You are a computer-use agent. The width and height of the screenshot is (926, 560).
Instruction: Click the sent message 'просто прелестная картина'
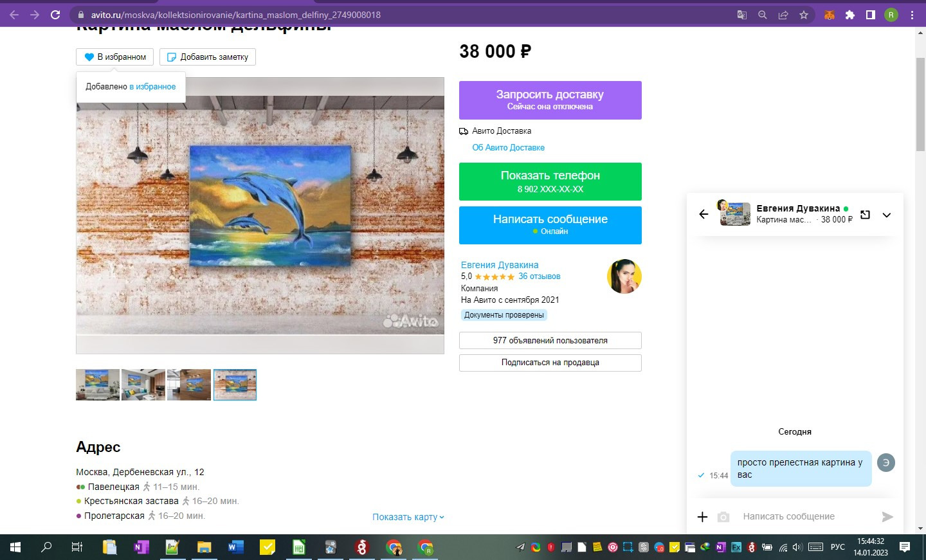(x=801, y=469)
